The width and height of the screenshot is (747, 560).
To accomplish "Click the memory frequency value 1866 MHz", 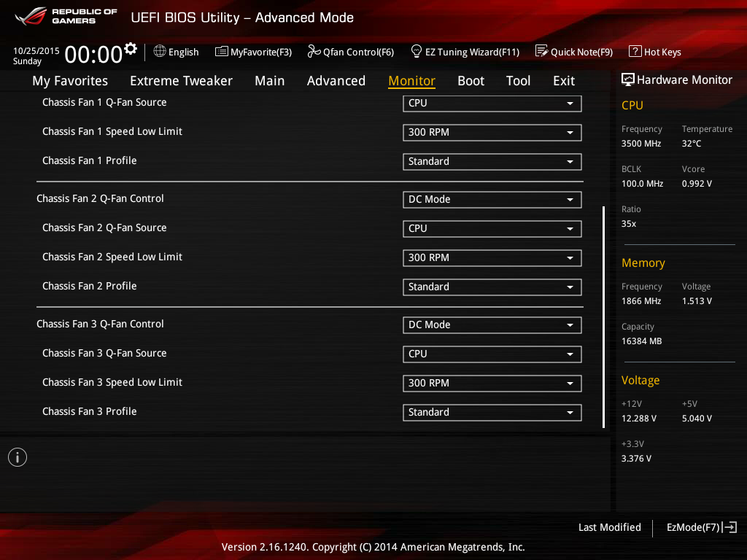I will coord(640,301).
